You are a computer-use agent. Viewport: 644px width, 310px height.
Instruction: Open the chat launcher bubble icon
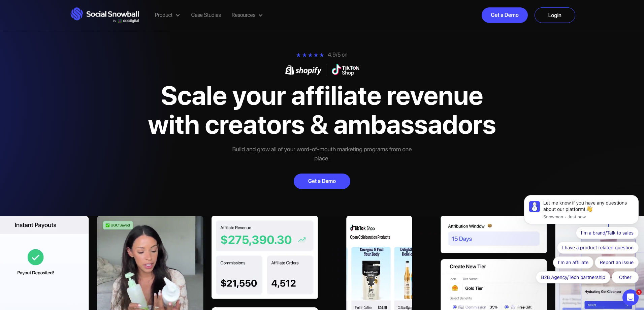(x=631, y=298)
